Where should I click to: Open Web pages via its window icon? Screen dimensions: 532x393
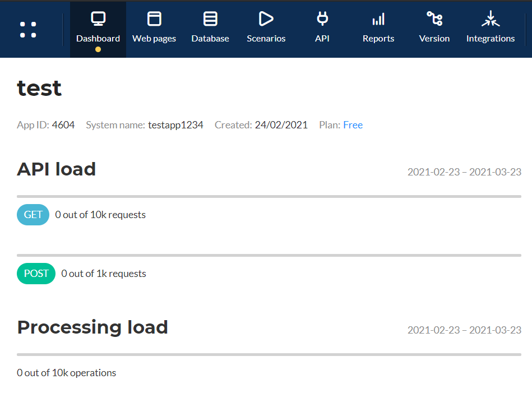pyautogui.click(x=154, y=20)
